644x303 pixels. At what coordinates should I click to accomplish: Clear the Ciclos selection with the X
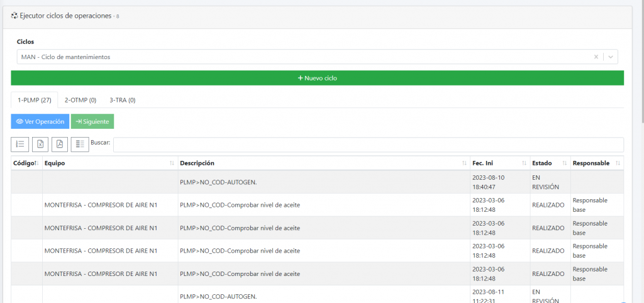point(596,57)
